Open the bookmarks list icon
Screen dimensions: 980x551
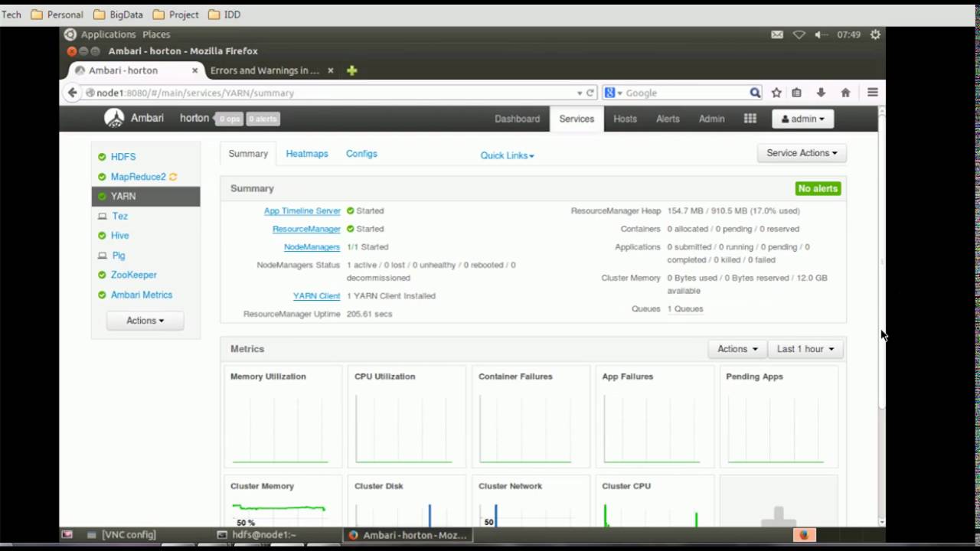pos(797,93)
